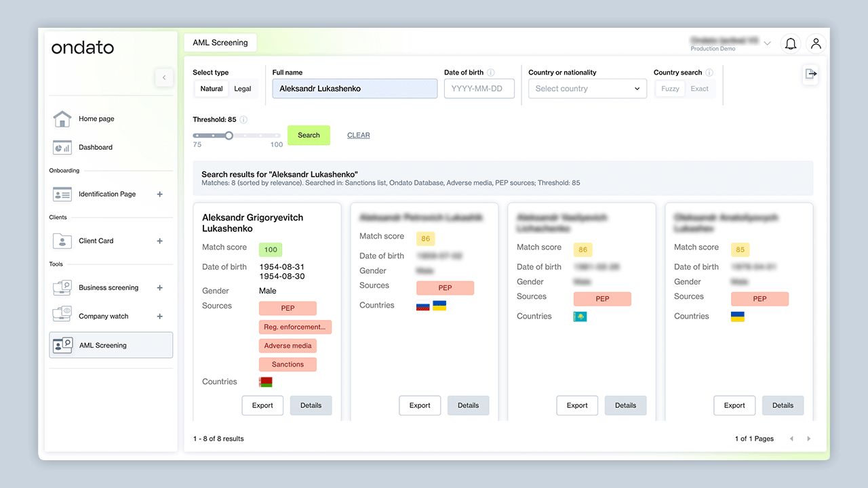Image resolution: width=868 pixels, height=488 pixels.
Task: Show Date of birth info tooltip icon
Action: (491, 73)
